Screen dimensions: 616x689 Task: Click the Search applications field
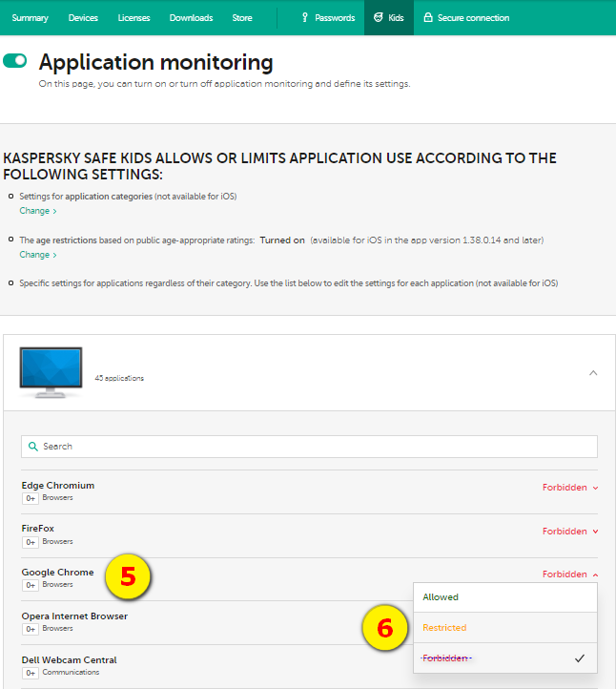309,447
